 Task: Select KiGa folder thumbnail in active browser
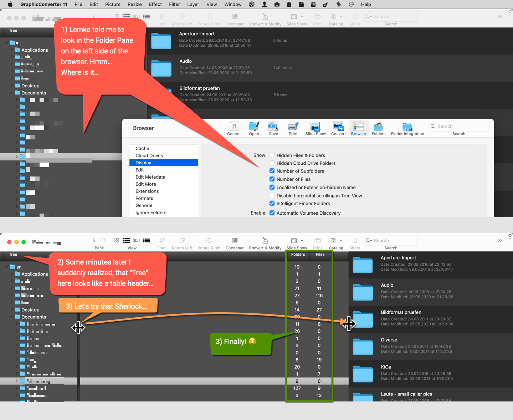[363, 374]
